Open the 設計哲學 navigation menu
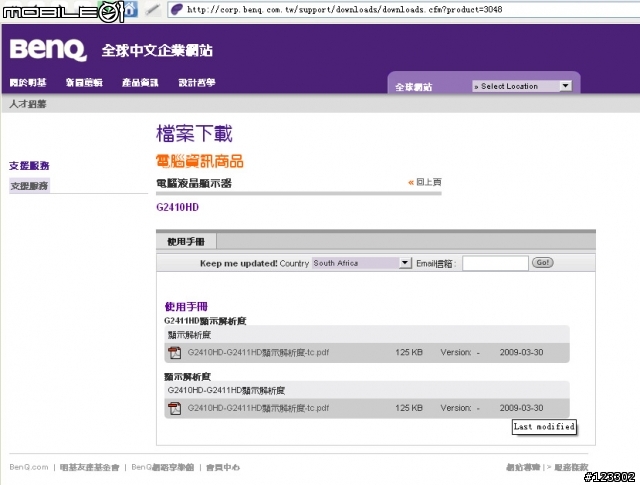The height and width of the screenshot is (485, 640). coord(197,82)
